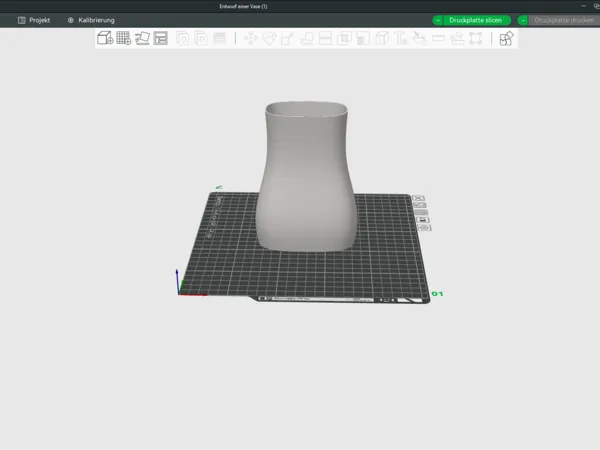Select the Seam painting tool
The height and width of the screenshot is (450, 600).
click(x=382, y=38)
